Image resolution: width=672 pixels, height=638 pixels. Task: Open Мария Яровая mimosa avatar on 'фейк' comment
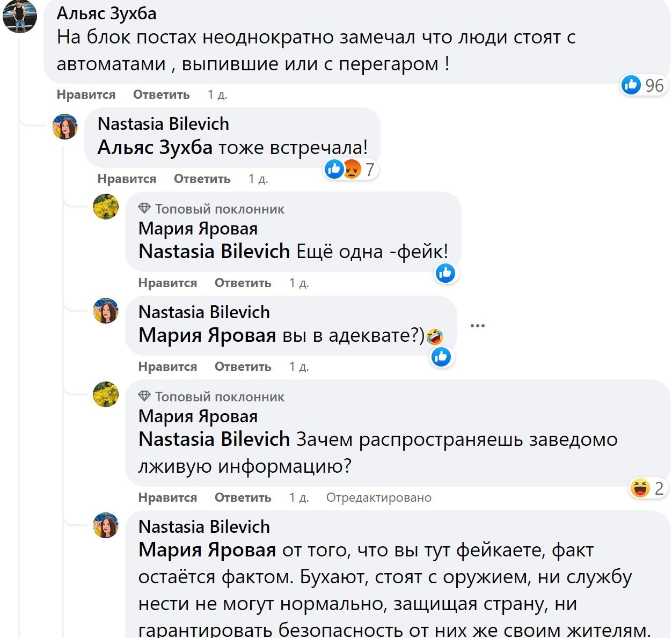pyautogui.click(x=106, y=207)
